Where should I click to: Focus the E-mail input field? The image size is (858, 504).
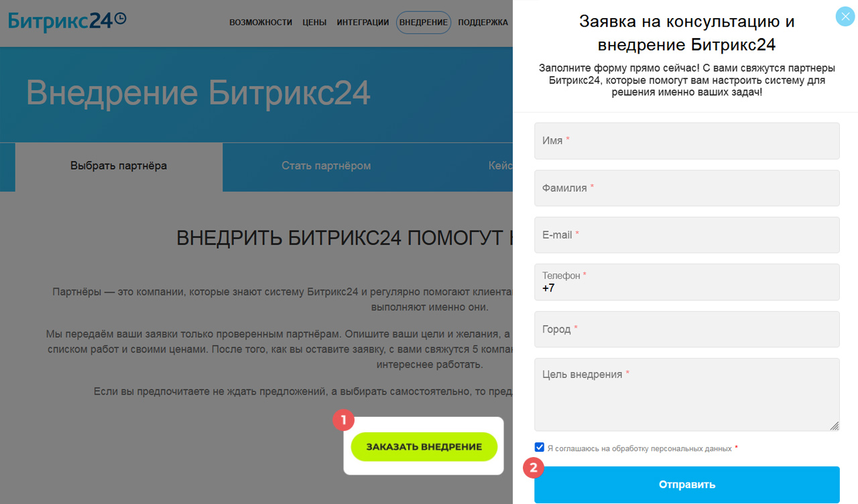(687, 235)
